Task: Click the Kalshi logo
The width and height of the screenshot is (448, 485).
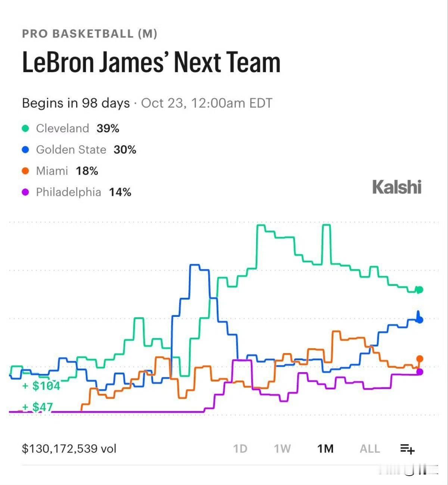Action: [x=397, y=187]
